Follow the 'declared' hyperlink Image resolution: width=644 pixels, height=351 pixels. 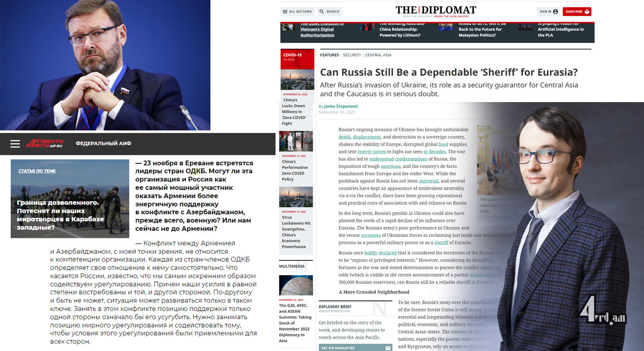(x=388, y=253)
